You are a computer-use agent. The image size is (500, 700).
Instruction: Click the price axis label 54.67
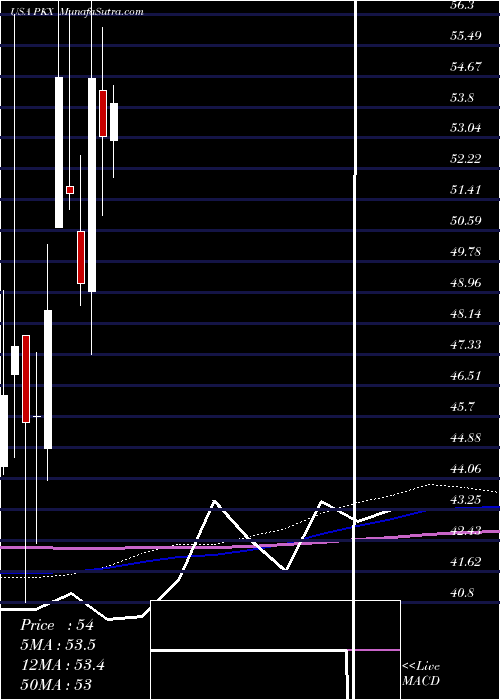[x=466, y=67]
